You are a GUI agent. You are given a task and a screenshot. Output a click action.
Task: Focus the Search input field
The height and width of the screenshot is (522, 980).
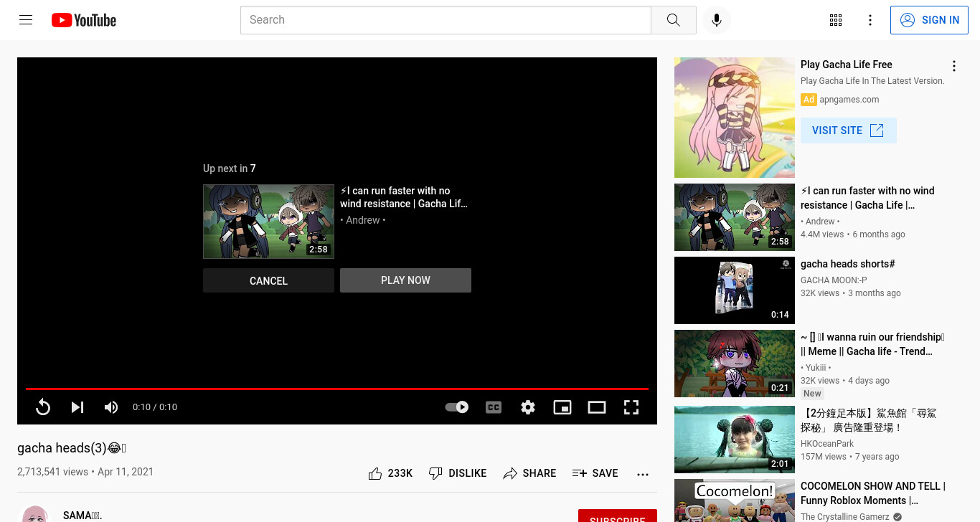coord(446,20)
